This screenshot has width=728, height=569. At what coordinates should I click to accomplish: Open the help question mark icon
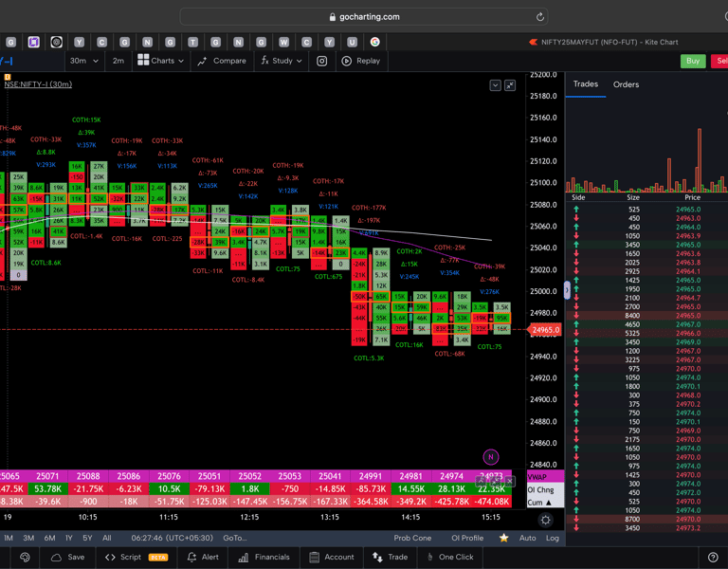coord(713,558)
